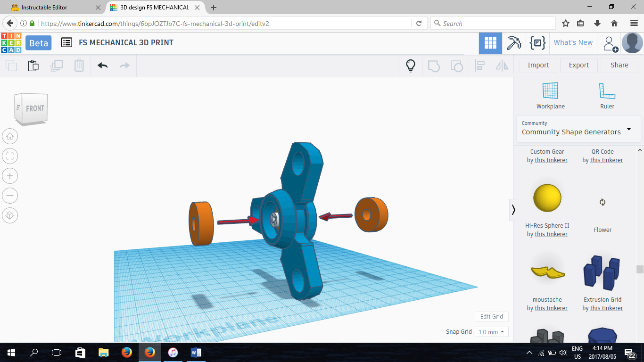The image size is (644, 362).
Task: Open this tinkerer link under Extrusion Grid
Action: coord(606,308)
